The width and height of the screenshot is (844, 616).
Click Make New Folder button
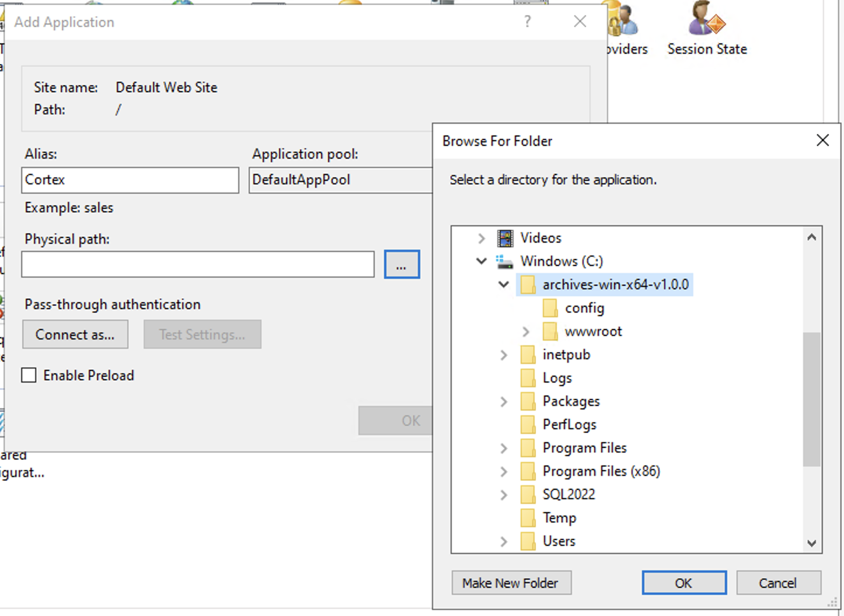511,583
